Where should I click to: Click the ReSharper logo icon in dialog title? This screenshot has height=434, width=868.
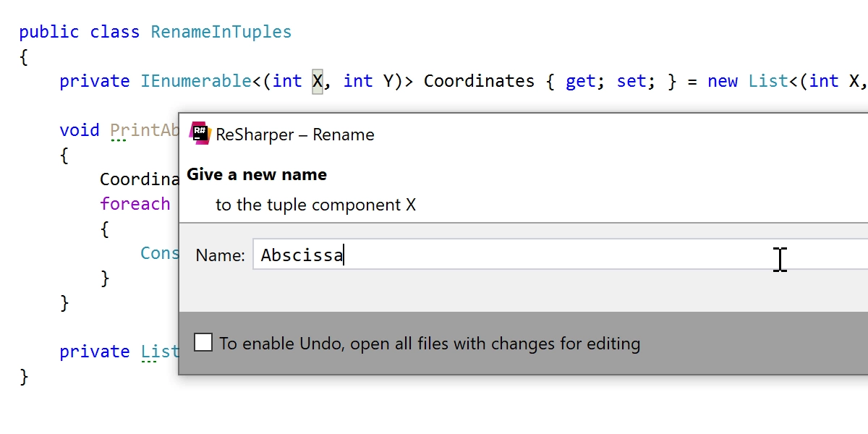[x=199, y=134]
